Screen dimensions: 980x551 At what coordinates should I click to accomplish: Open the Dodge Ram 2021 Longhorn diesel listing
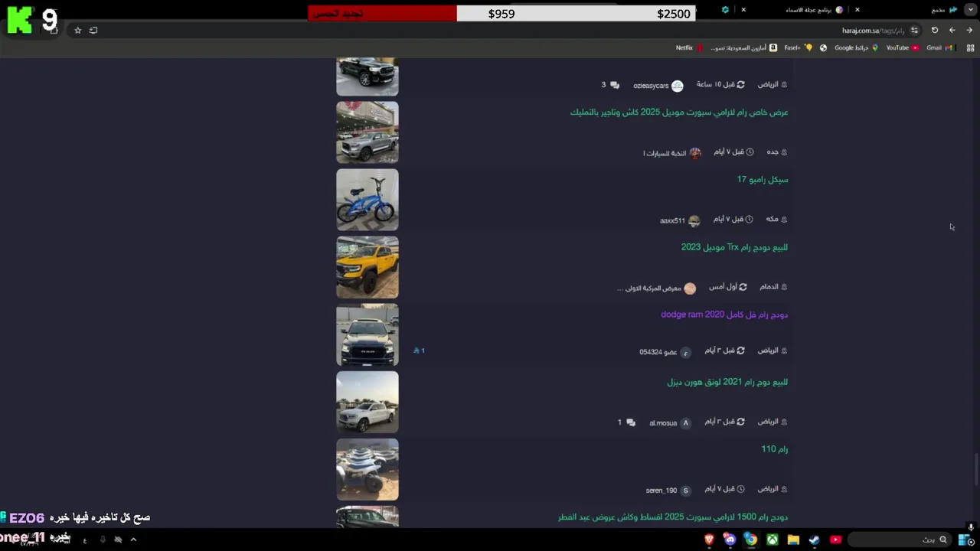pyautogui.click(x=727, y=382)
